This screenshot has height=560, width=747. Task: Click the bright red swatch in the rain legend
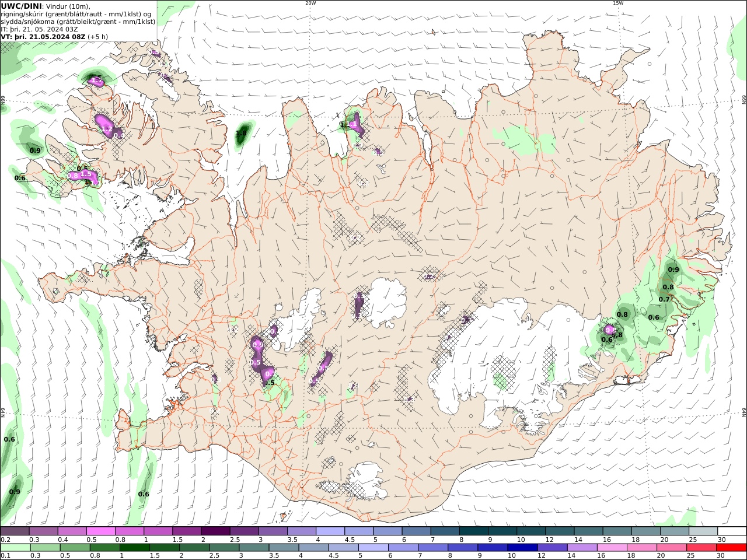[x=731, y=548]
